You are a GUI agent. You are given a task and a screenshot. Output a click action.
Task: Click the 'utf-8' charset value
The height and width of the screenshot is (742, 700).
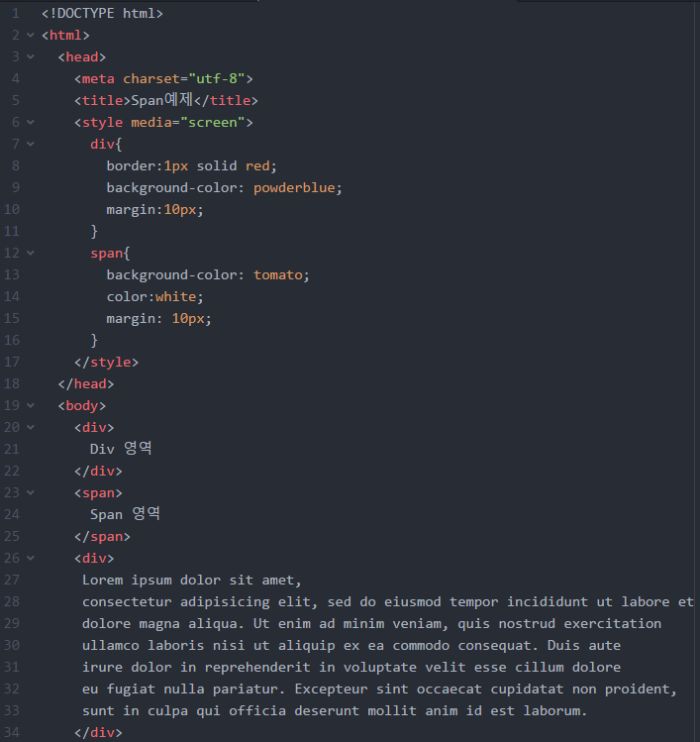pyautogui.click(x=217, y=78)
